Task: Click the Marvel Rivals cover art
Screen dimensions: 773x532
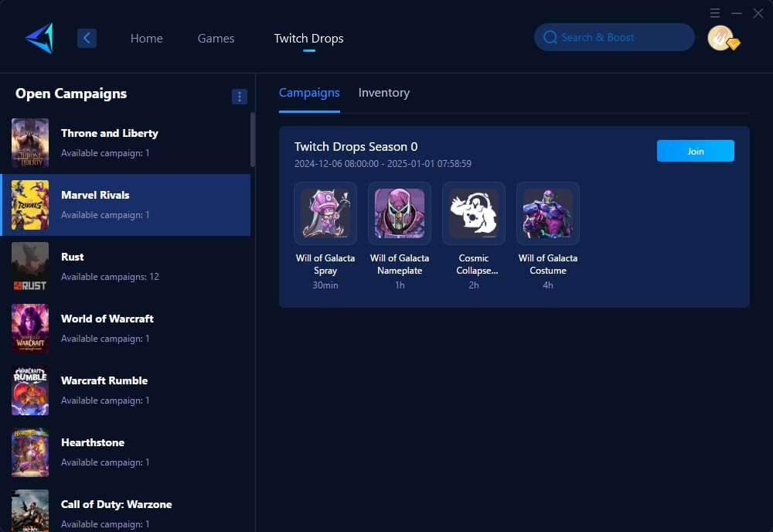Action: (x=30, y=205)
